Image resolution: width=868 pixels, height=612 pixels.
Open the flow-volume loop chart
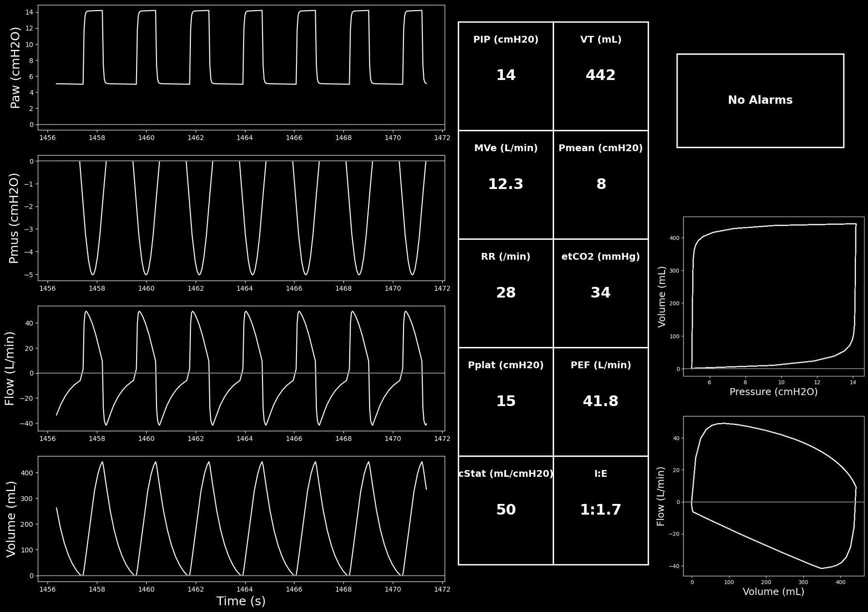point(774,496)
